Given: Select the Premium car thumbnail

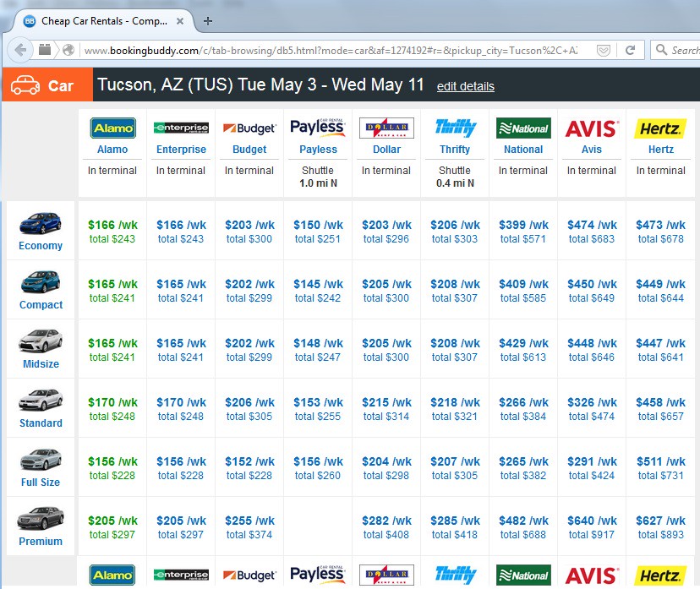Looking at the screenshot, I should pos(40,521).
